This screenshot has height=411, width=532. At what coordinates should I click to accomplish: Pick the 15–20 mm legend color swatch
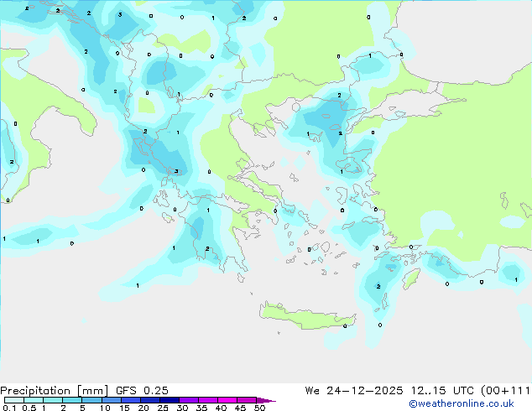[x=131, y=400]
